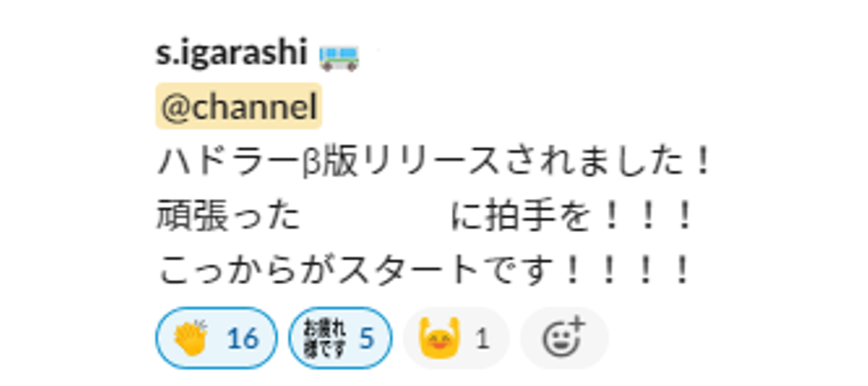Click the raised hands face emoji
Viewport: 868px width, 386px height.
(x=439, y=338)
